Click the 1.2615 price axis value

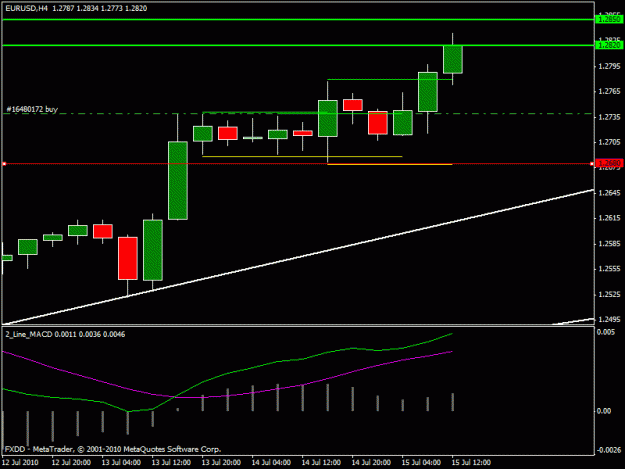pos(609,218)
